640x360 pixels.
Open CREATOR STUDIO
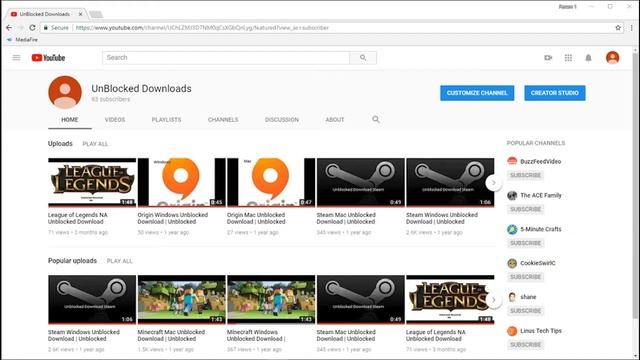pos(555,93)
